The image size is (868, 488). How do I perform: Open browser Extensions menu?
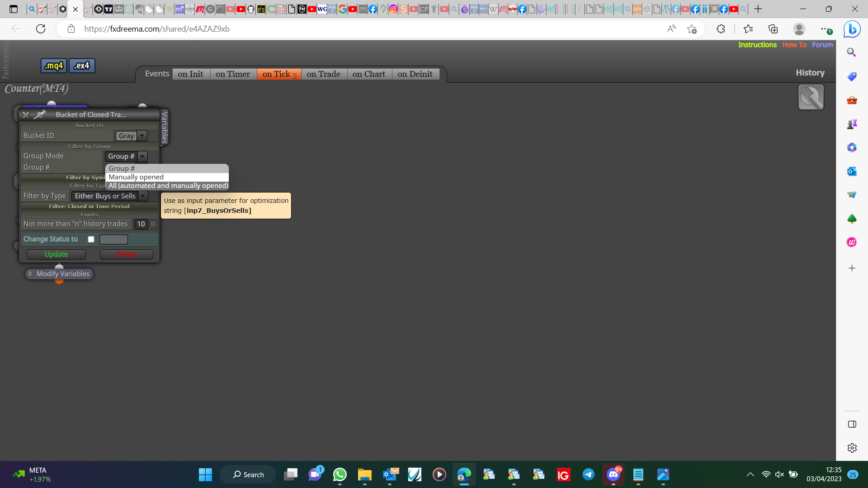tap(721, 29)
